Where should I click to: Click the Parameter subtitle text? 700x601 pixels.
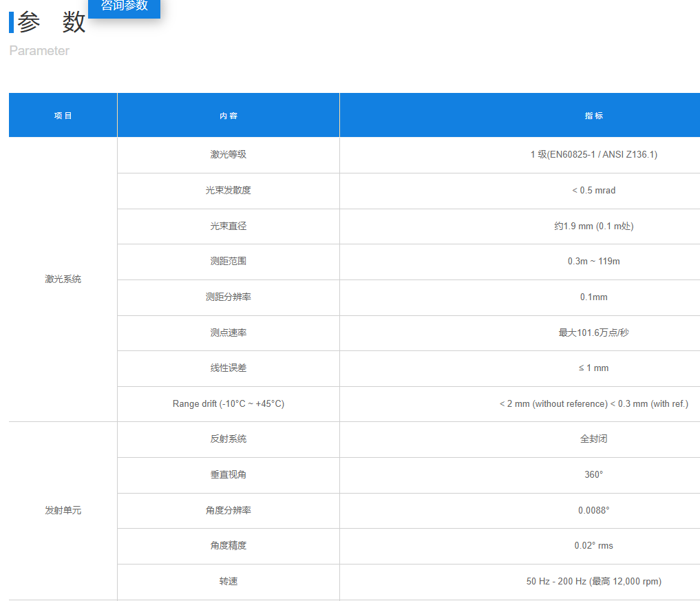click(39, 51)
